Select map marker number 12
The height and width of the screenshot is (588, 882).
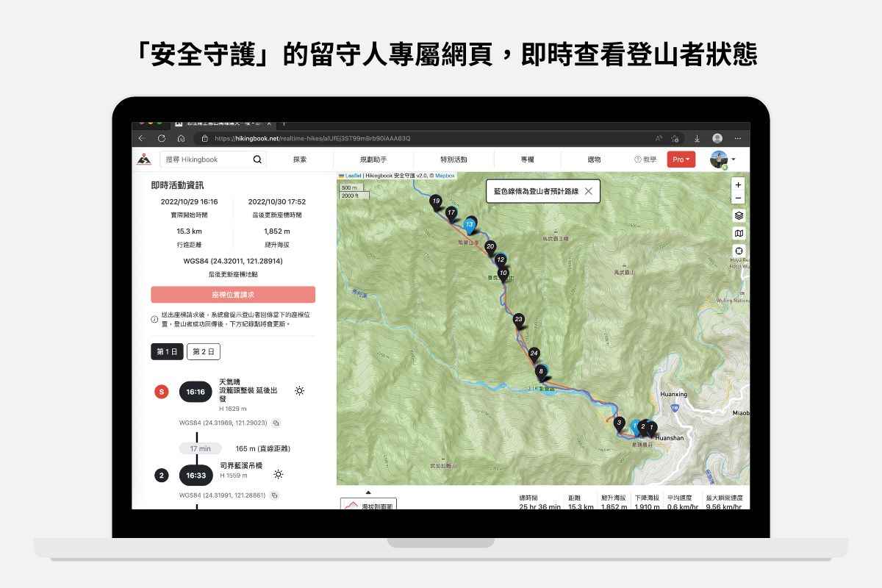501,261
